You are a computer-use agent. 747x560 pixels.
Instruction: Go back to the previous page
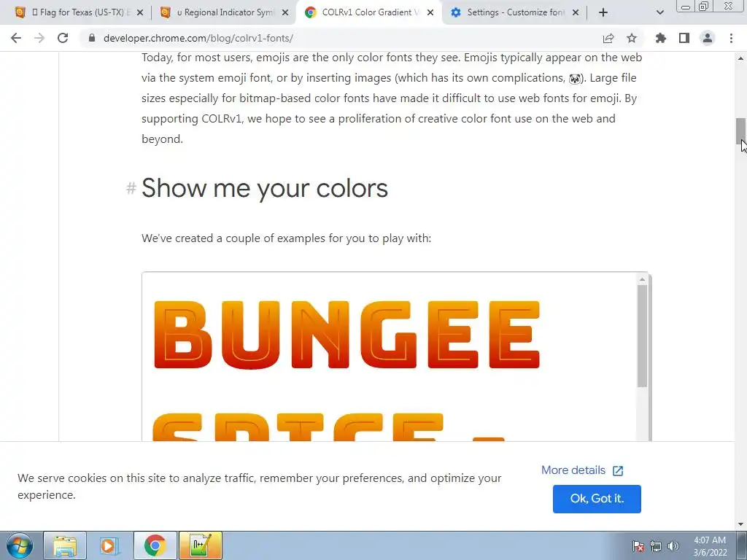[16, 38]
